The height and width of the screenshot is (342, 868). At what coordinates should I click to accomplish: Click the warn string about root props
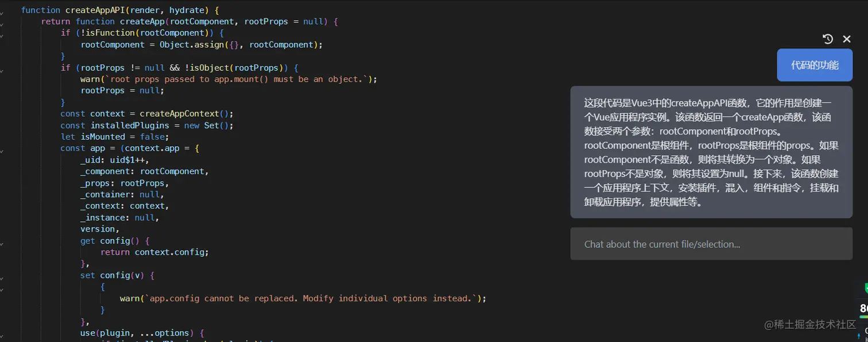point(236,79)
